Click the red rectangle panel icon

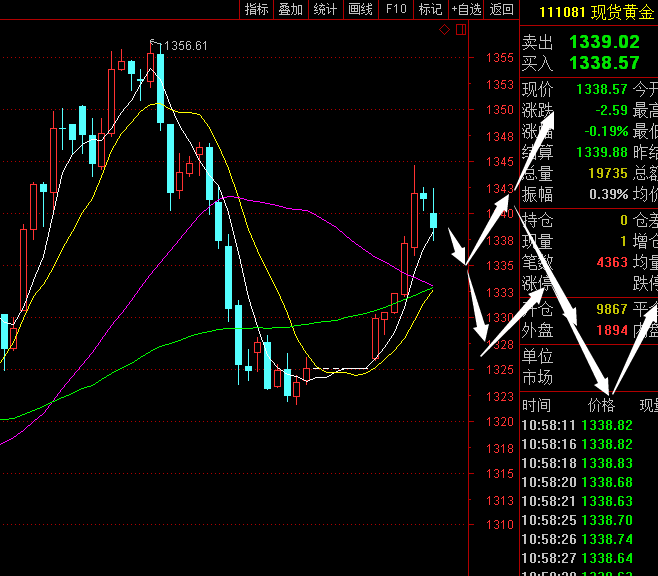[x=461, y=29]
